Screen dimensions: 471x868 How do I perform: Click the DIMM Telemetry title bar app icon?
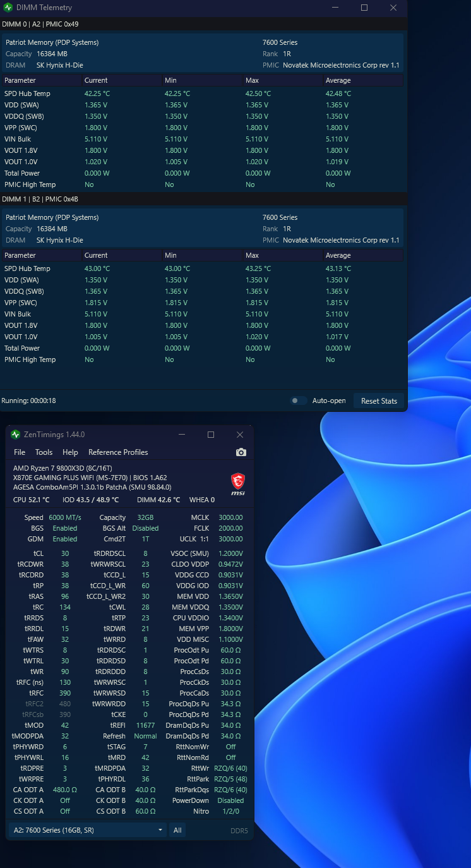tap(8, 8)
